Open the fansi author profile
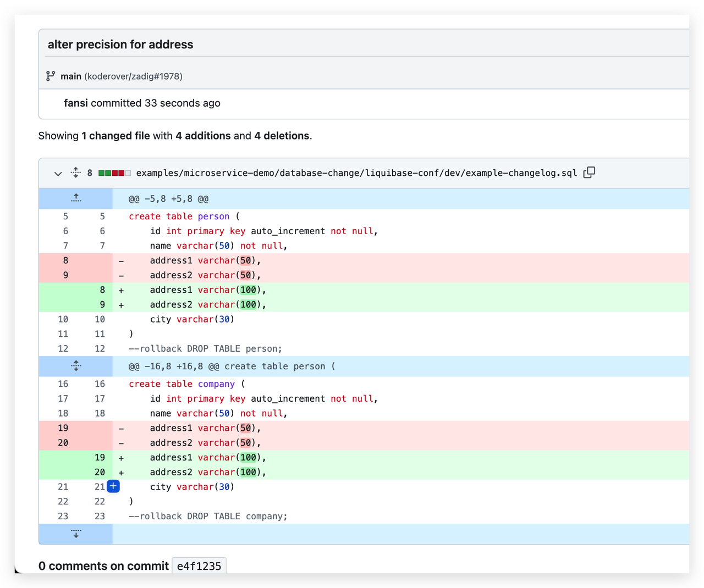 tap(76, 103)
